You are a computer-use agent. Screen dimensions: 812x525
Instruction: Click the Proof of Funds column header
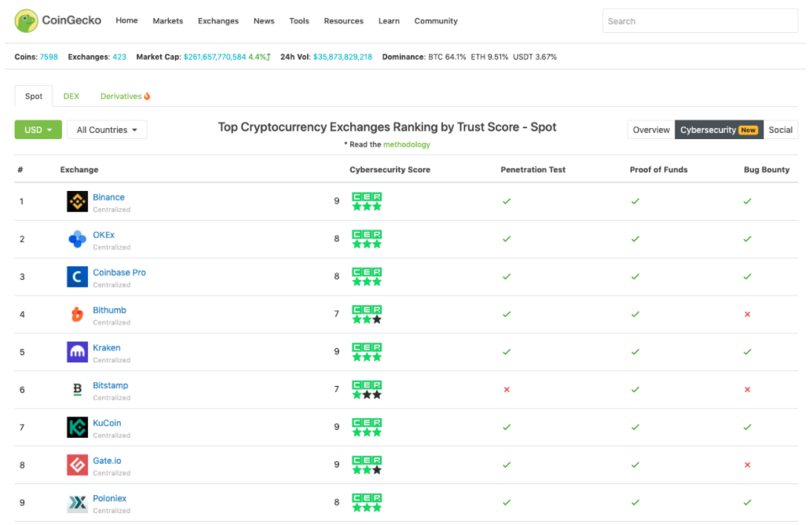click(x=658, y=170)
